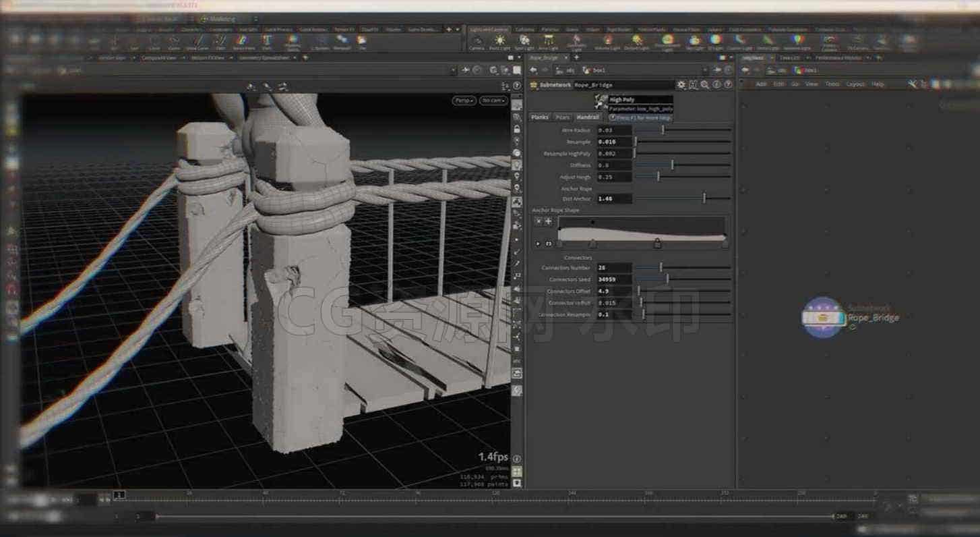Screen dimensions: 980x537
Task: Select the Distant Light shelf tool
Action: (636, 42)
